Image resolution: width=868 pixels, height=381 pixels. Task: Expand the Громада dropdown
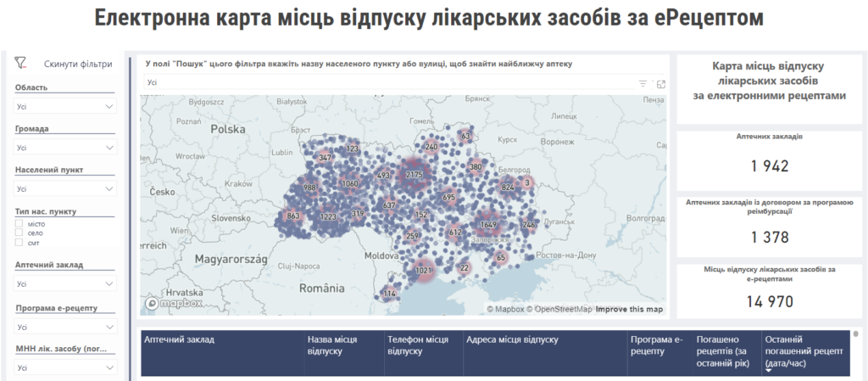[x=65, y=148]
